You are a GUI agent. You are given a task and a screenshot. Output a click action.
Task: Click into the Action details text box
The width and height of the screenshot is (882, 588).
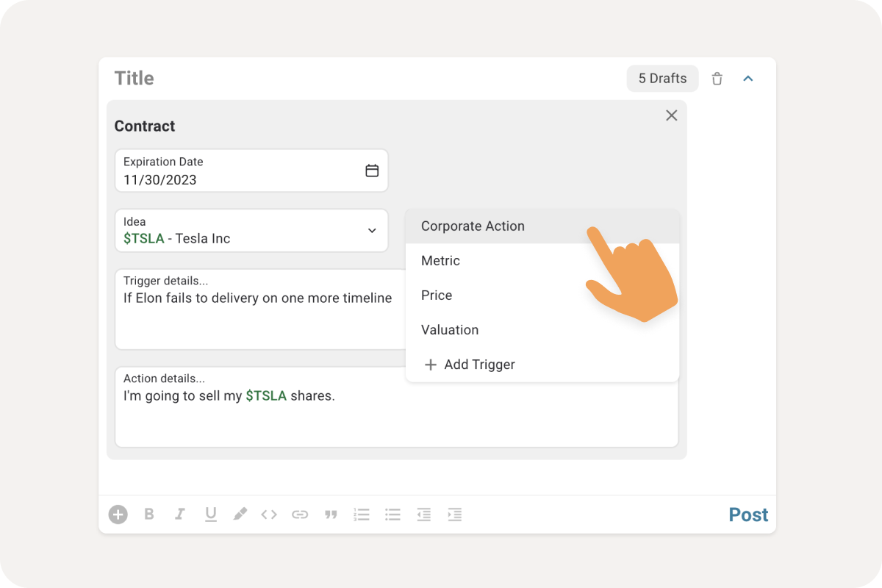[397, 407]
